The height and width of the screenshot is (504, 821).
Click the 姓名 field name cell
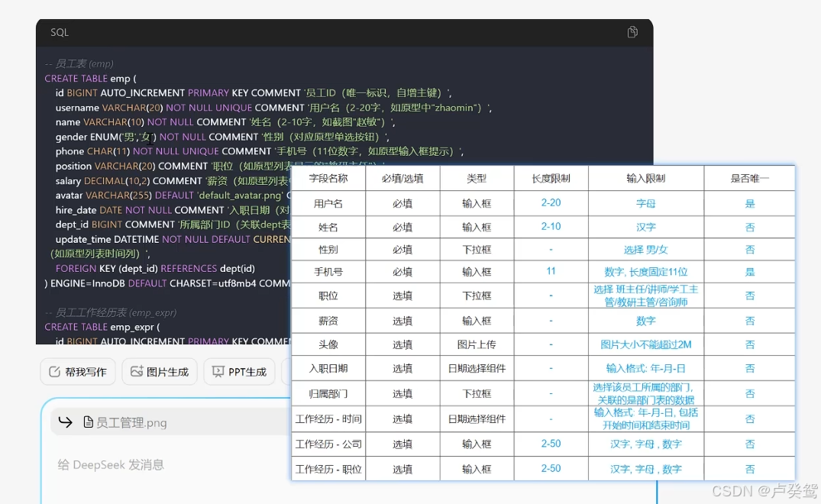(328, 227)
